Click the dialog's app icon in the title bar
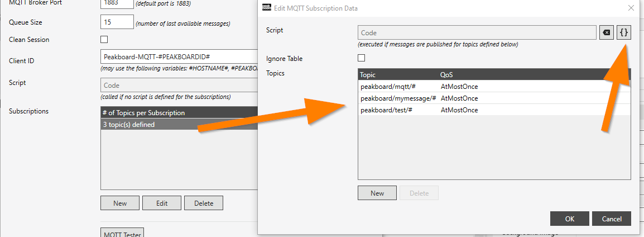This screenshot has width=644, height=237. [x=267, y=8]
